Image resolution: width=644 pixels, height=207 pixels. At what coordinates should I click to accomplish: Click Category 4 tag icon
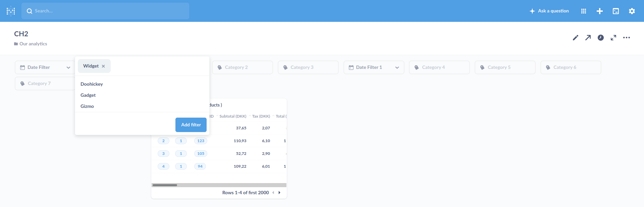pyautogui.click(x=417, y=68)
